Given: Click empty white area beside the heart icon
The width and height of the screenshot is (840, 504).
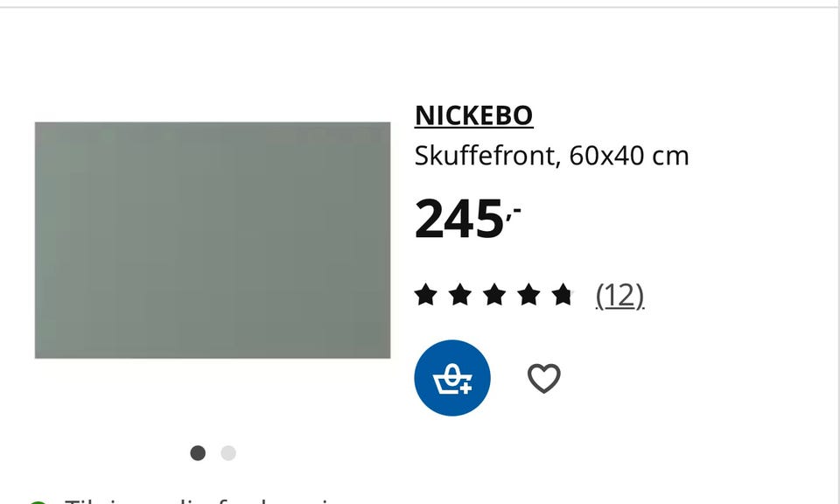Looking at the screenshot, I should (669, 378).
